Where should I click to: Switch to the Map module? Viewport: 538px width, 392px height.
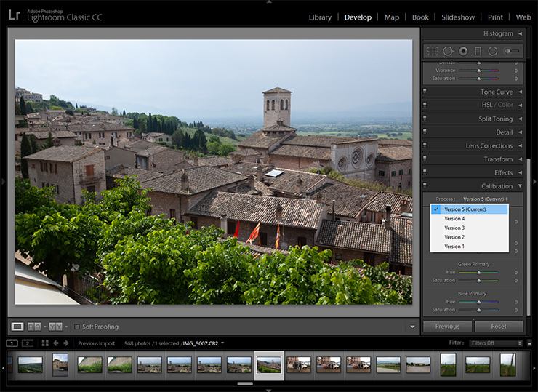[x=391, y=17]
